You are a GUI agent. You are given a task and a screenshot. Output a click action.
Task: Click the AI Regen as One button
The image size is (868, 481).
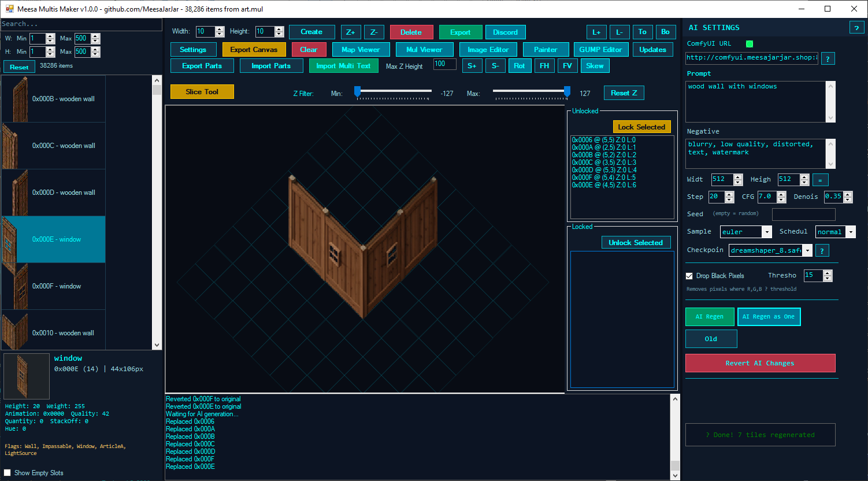click(769, 317)
